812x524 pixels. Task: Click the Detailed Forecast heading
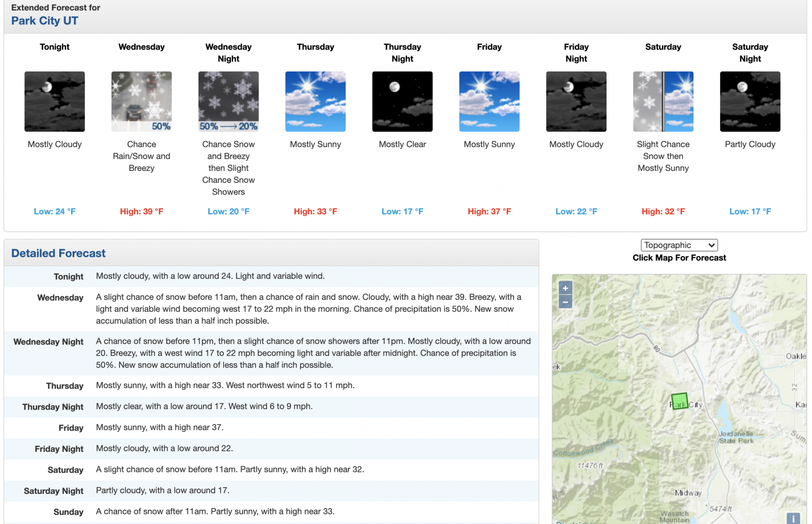(x=58, y=253)
